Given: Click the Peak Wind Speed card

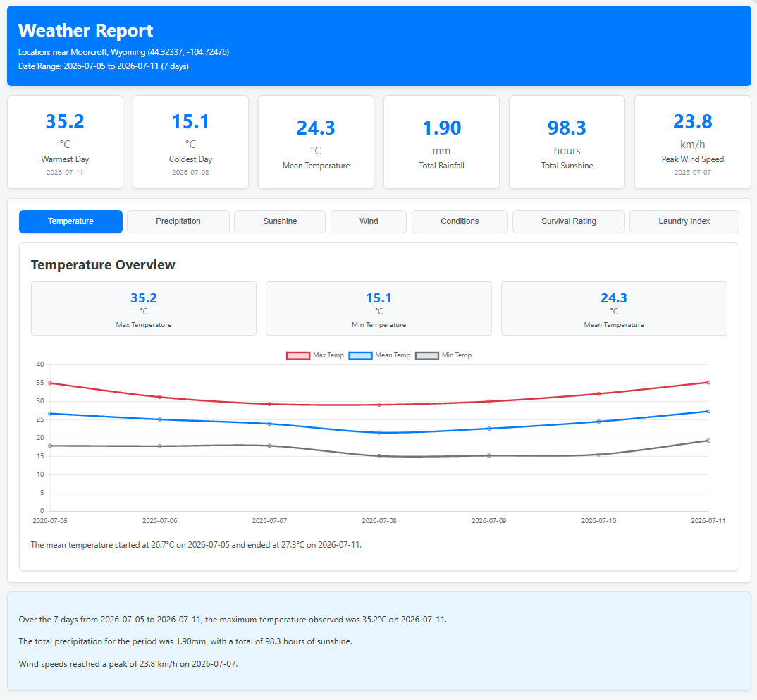Looking at the screenshot, I should pos(693,142).
